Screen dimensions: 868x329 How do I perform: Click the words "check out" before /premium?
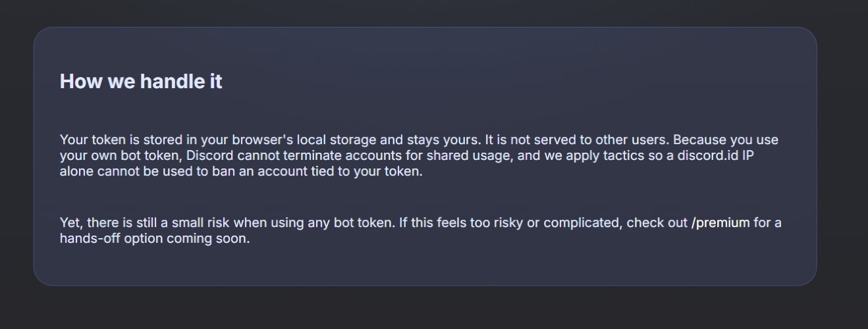tap(656, 222)
